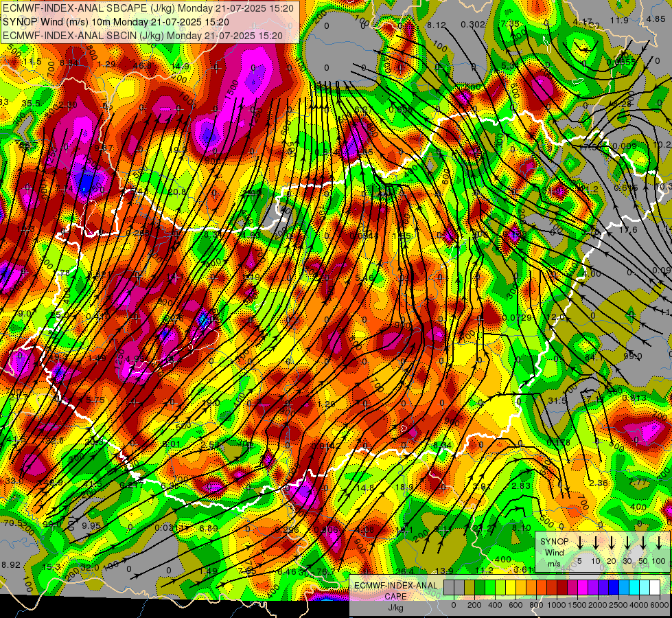Click the cyan swatch left of 4000
Image resolution: width=672 pixels, height=618 pixels.
tap(634, 587)
